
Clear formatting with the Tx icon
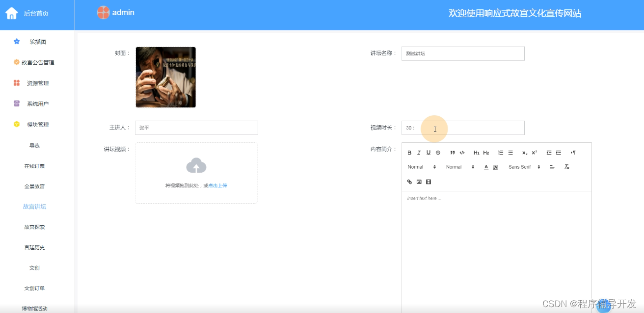(566, 167)
